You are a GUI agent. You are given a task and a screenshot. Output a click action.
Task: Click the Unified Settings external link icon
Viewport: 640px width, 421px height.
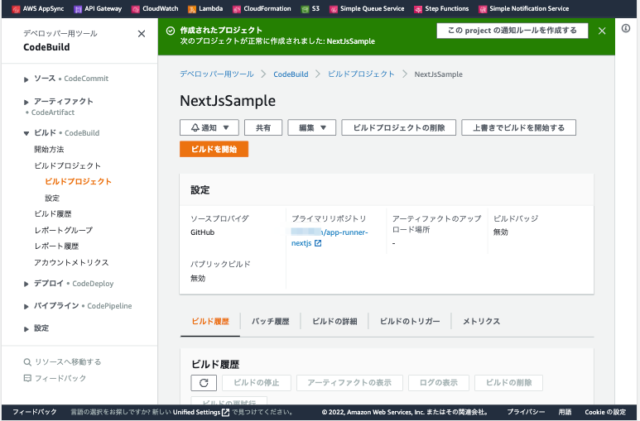(225, 412)
